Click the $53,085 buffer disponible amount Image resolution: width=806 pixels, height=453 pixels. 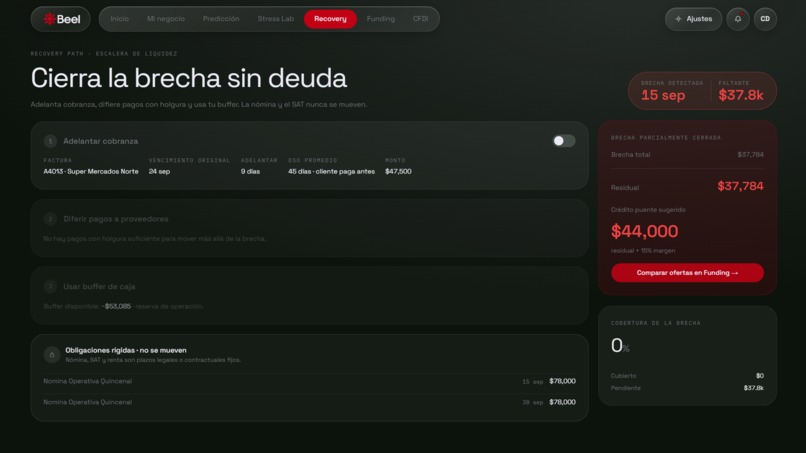(x=116, y=306)
